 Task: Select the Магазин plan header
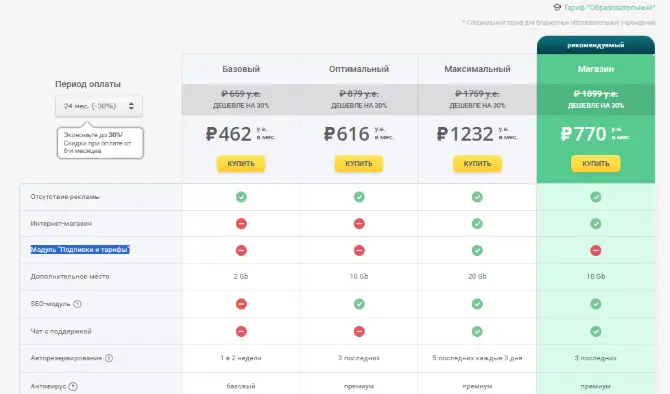[596, 69]
